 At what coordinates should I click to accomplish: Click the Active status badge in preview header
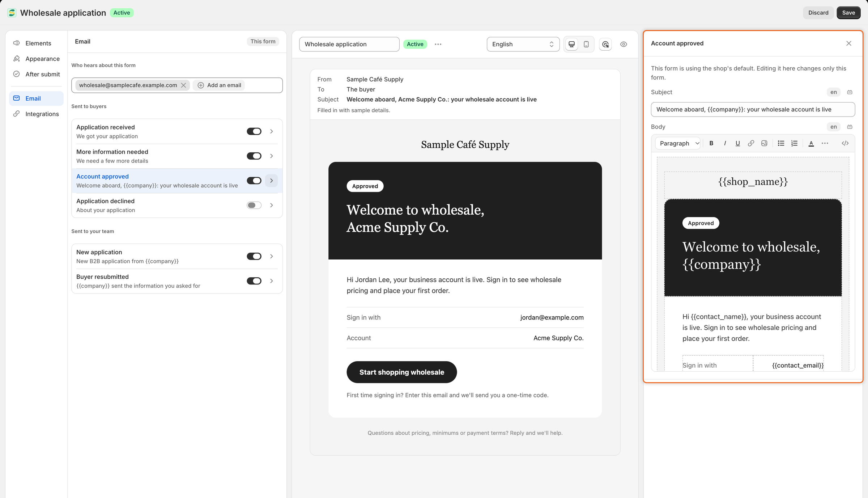415,44
